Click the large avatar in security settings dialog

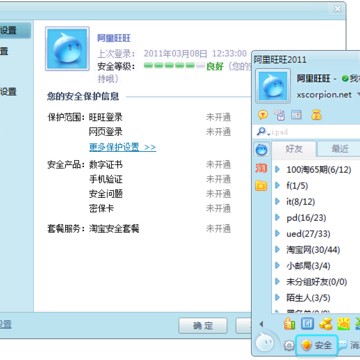tap(67, 49)
